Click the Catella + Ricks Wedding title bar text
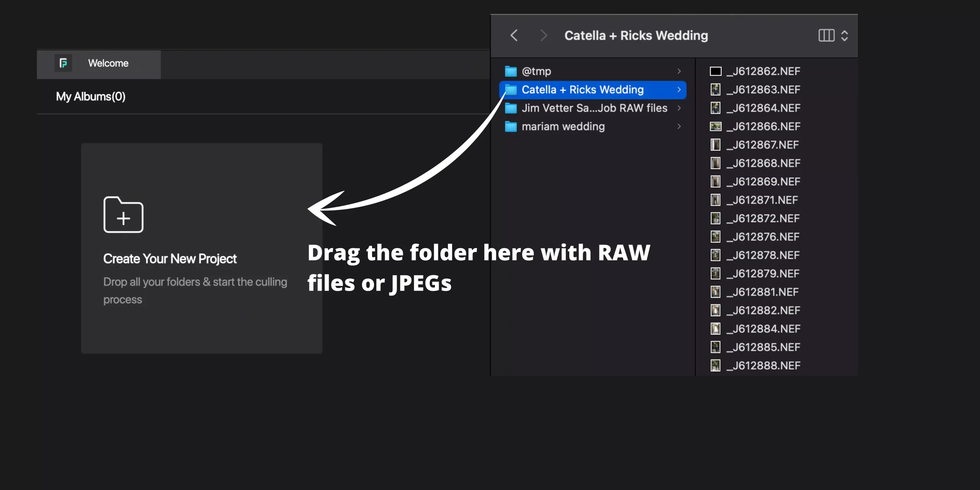Image resolution: width=980 pixels, height=490 pixels. tap(635, 35)
